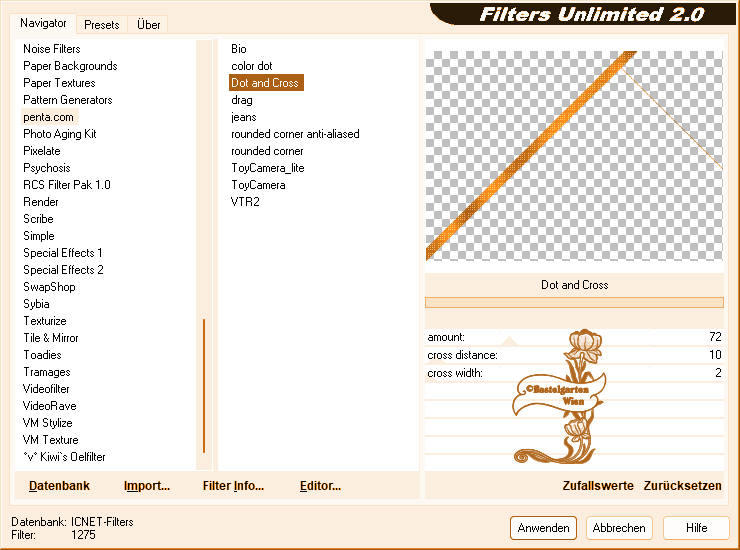Cancel with the Abbrechen button

[619, 528]
